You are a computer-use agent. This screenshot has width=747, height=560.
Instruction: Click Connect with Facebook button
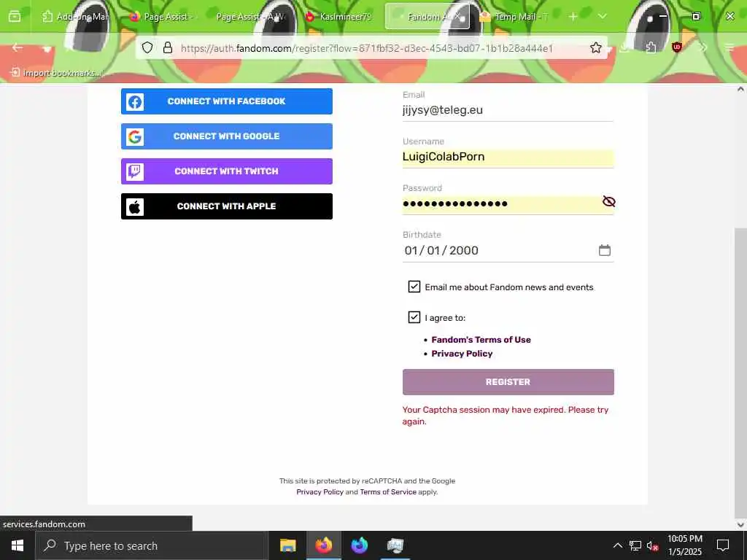pos(227,101)
